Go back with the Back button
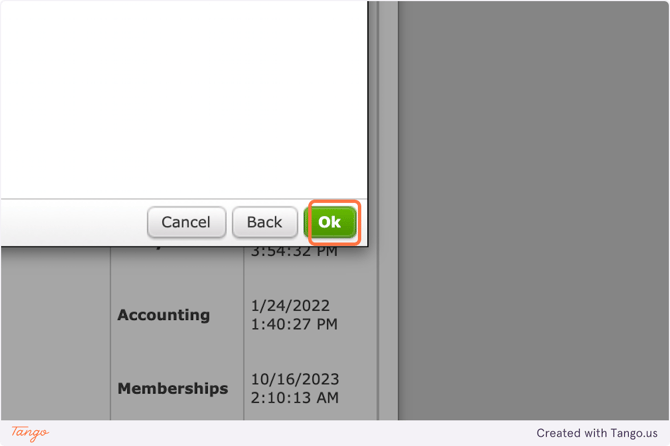Image resolution: width=670 pixels, height=446 pixels. 264,222
